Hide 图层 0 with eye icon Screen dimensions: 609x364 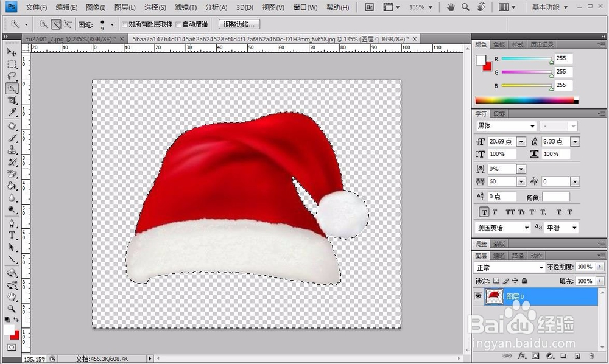(x=478, y=296)
